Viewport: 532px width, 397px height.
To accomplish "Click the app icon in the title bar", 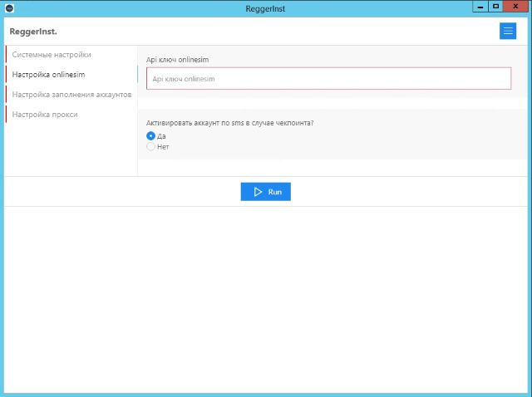I will click(10, 7).
